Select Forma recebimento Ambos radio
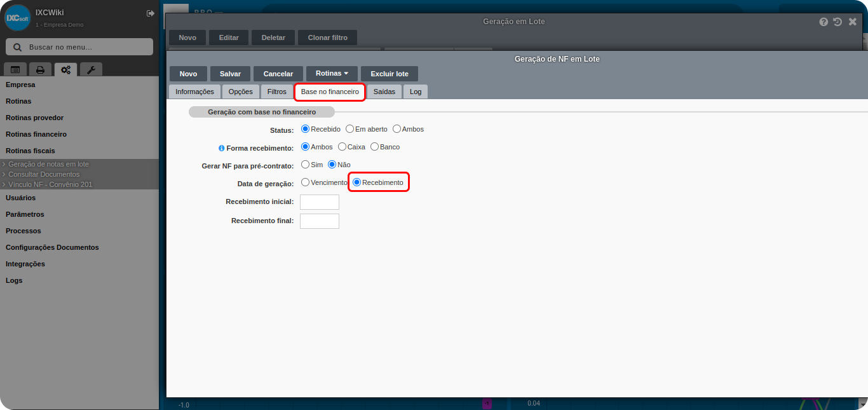The height and width of the screenshot is (410, 868). (305, 147)
